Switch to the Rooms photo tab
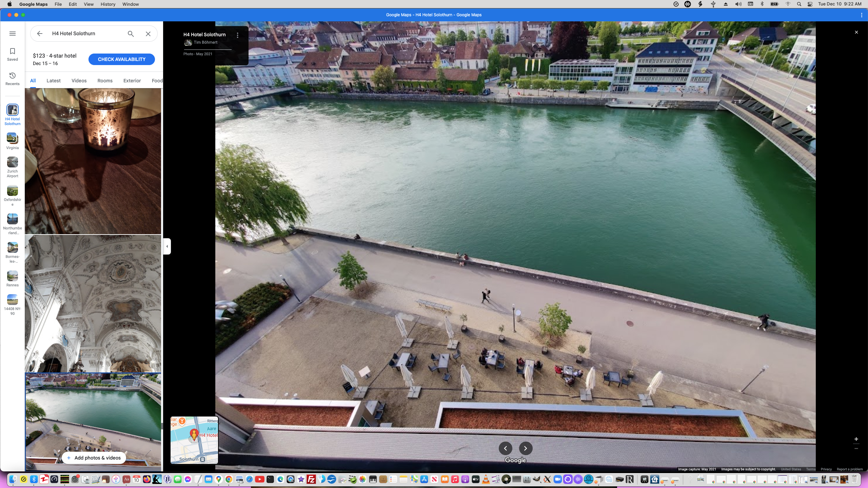Viewport: 868px width, 488px height. [105, 81]
